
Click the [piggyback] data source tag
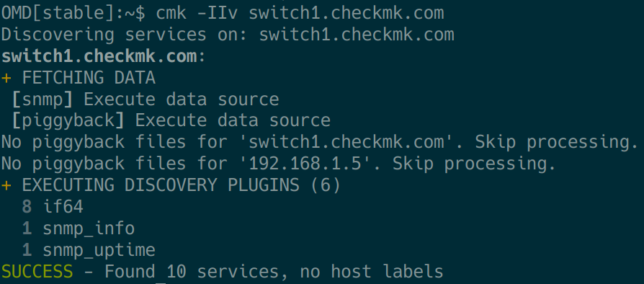[x=68, y=121]
